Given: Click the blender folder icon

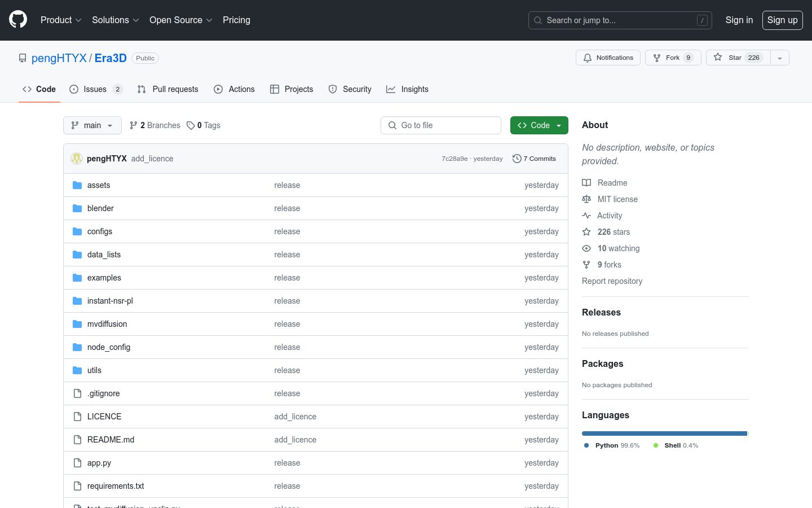Looking at the screenshot, I should pyautogui.click(x=77, y=208).
